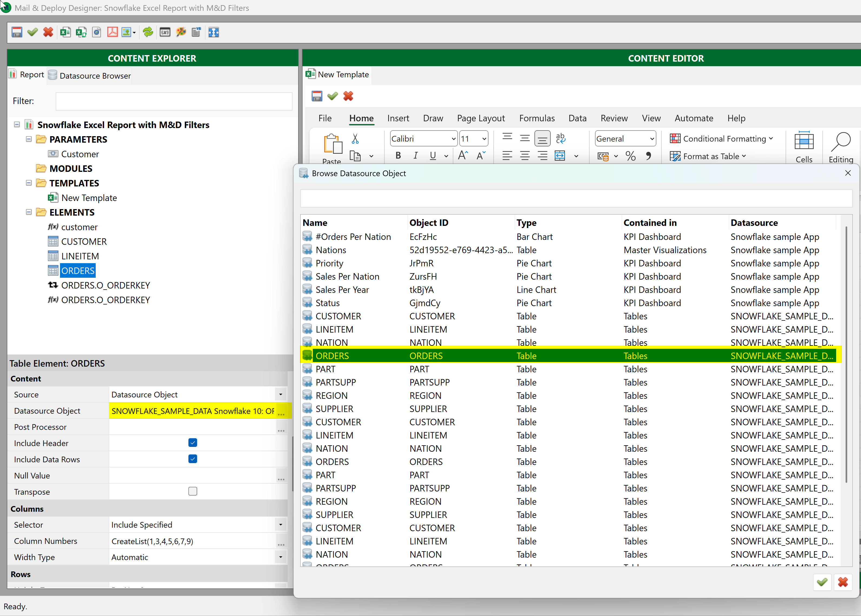Click paint palette icon in main toolbar
Viewport: 861px width, 616px height.
tap(181, 32)
